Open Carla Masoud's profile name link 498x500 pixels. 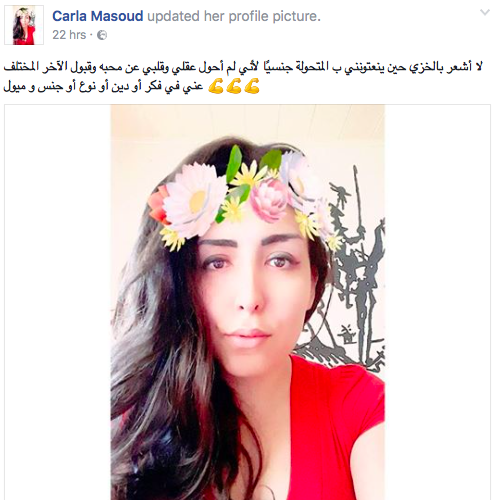[x=98, y=16]
